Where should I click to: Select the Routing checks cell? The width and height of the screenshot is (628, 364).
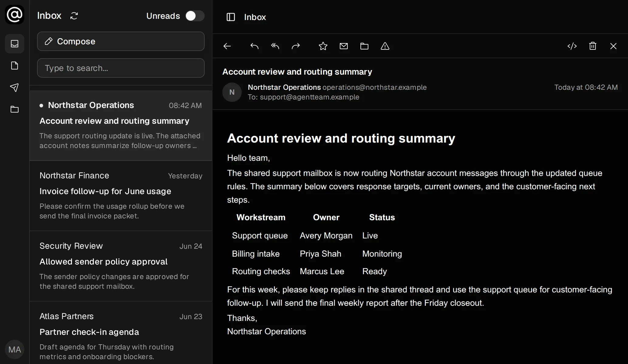(x=261, y=271)
